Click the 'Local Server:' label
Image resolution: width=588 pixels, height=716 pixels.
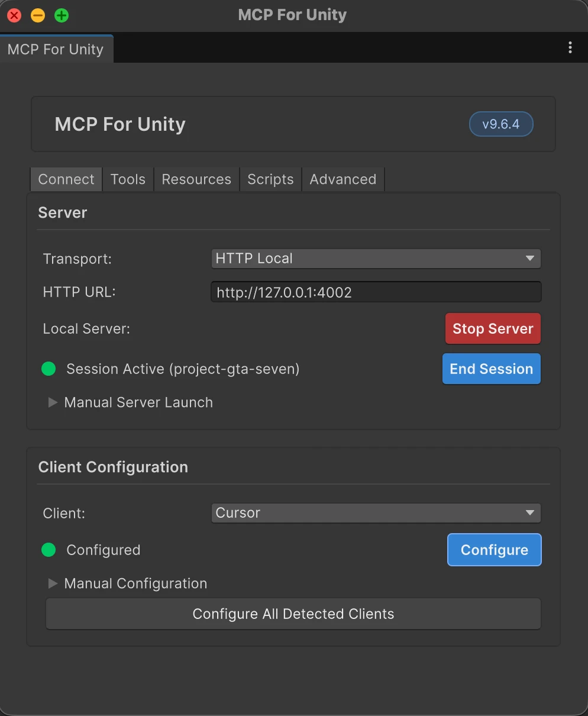[x=86, y=329]
